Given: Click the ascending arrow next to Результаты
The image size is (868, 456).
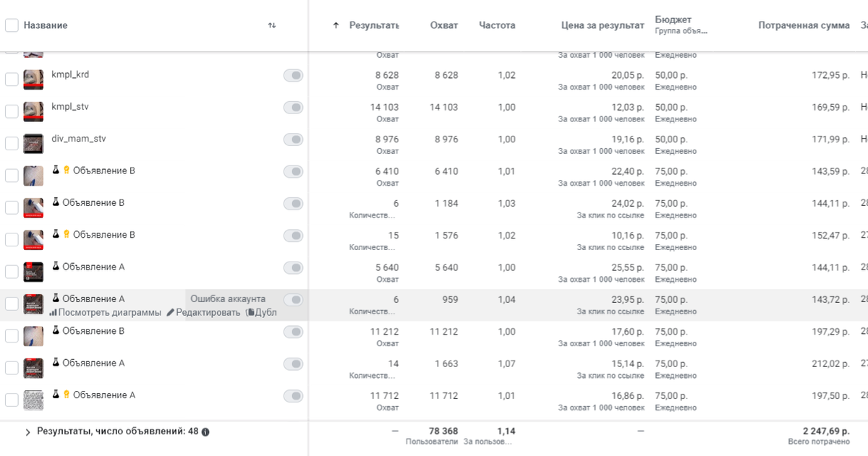Looking at the screenshot, I should (x=336, y=25).
